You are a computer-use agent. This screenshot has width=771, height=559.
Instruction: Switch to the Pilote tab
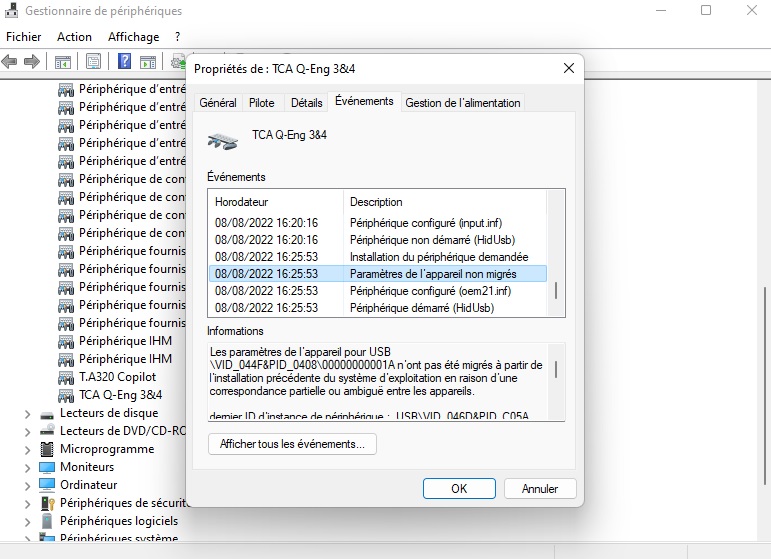tap(262, 103)
